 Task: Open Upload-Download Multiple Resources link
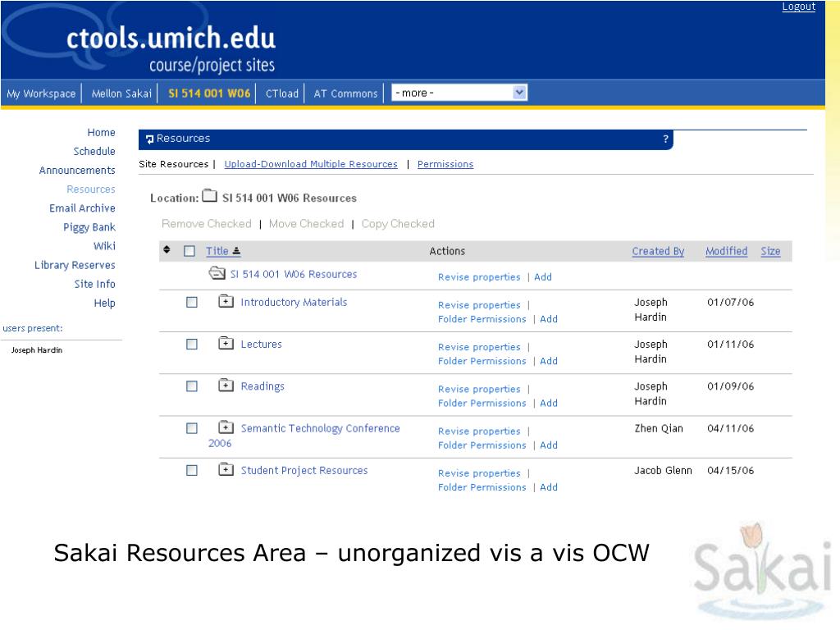[311, 164]
